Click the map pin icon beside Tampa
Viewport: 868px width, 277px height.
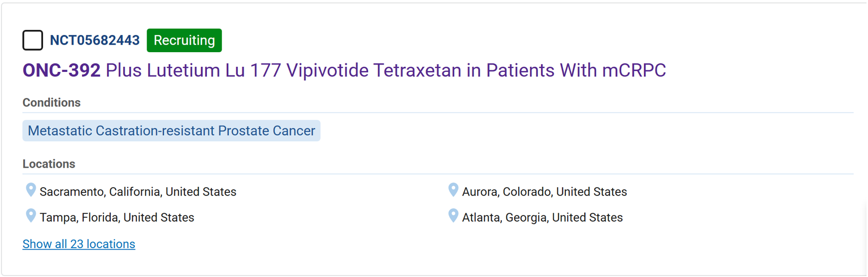[x=31, y=216]
